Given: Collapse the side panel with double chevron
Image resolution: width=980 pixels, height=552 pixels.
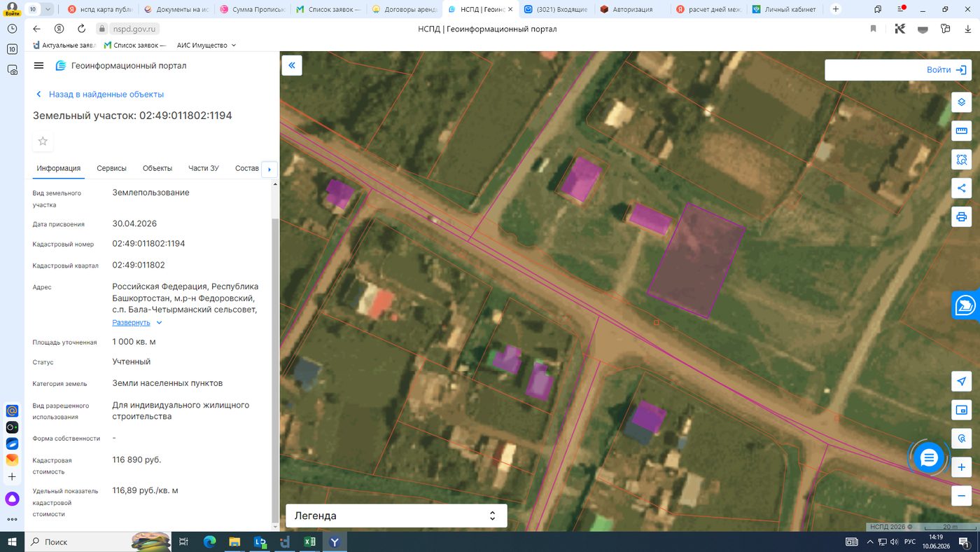Looking at the screenshot, I should coord(292,65).
